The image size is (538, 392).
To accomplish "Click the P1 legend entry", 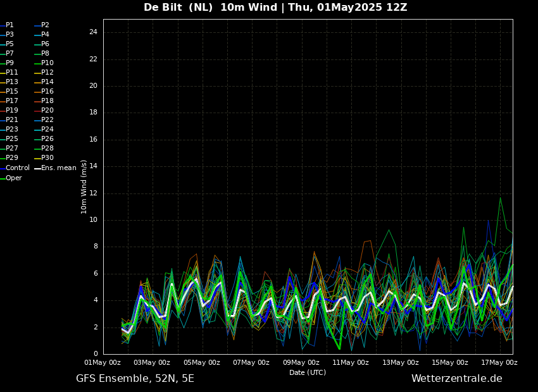I will coord(9,25).
